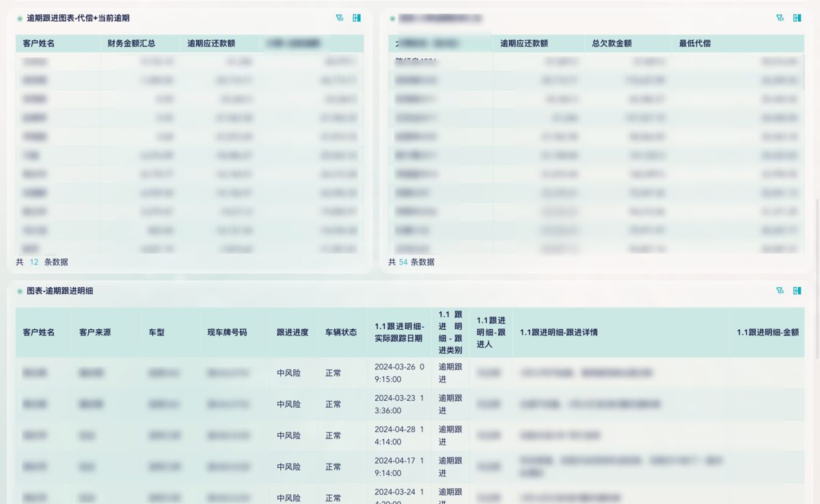Click 正常 in the 2024-03-23 row
The height and width of the screenshot is (504, 820).
coord(333,405)
